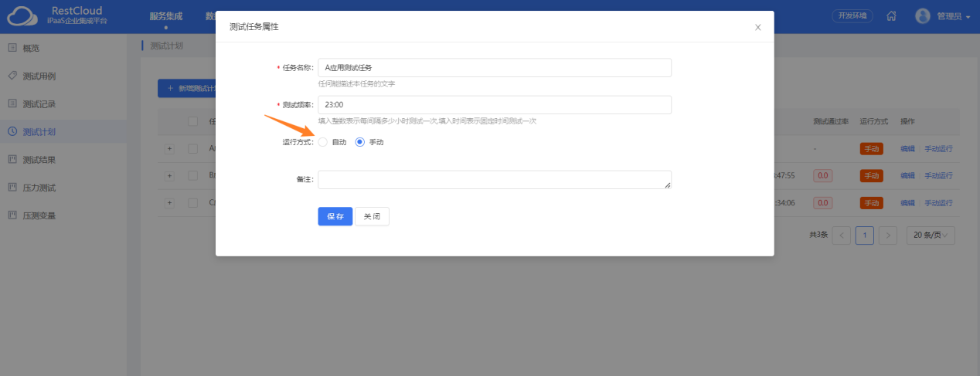980x376 pixels.
Task: Click the 共3条 total count text
Action: [x=818, y=235]
